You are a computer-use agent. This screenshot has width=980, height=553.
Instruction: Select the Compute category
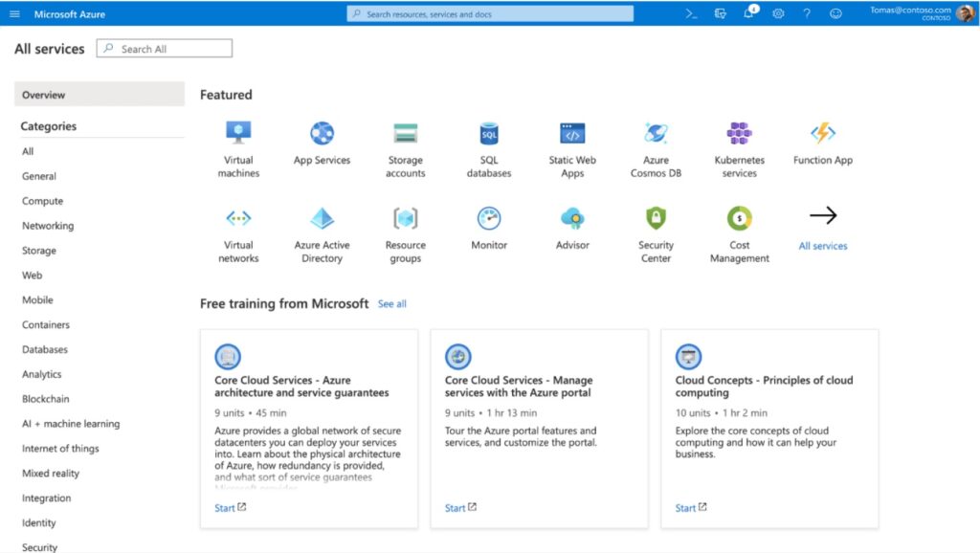coord(42,201)
